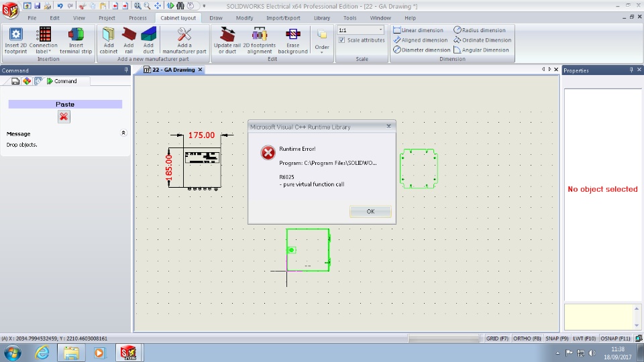Switch to the Modify ribbon tab

click(244, 18)
